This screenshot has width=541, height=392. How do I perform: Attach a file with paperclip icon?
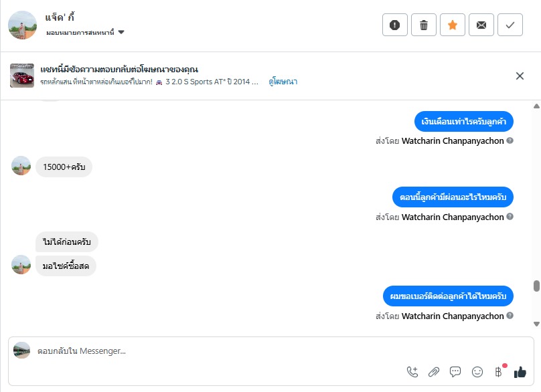click(434, 371)
